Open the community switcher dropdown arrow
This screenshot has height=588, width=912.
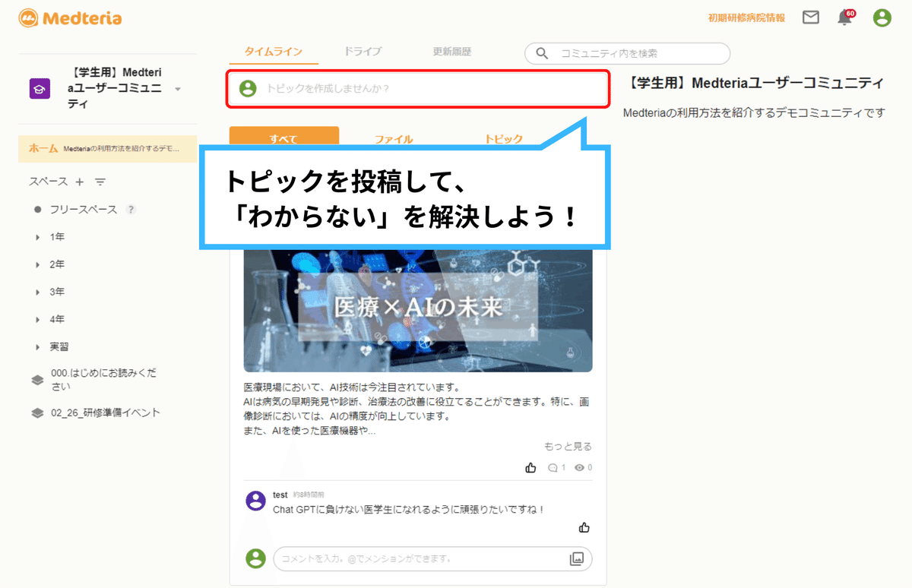[178, 89]
